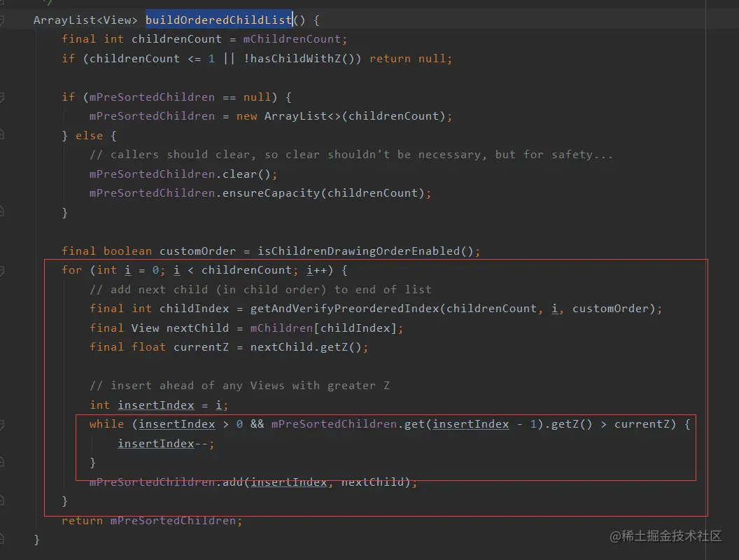This screenshot has width=739, height=560.
Task: Click insertIndex in 'int insertIndex = i'
Action: 155,405
